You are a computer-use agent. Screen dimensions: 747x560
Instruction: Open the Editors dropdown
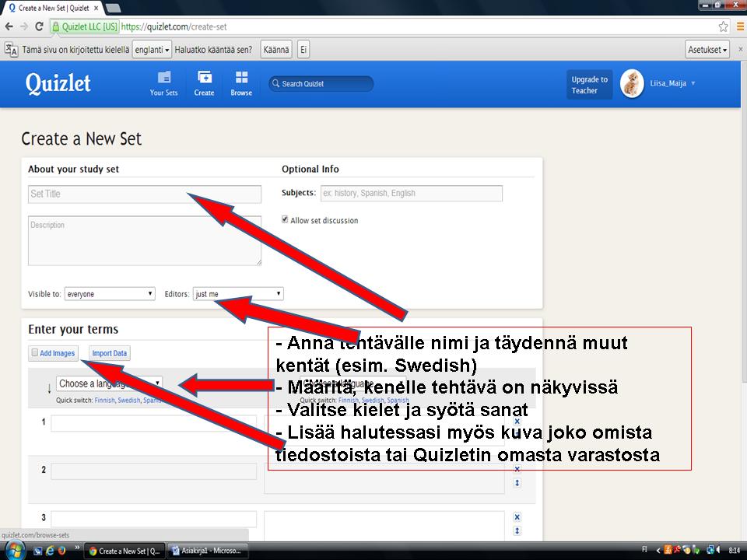pos(237,294)
